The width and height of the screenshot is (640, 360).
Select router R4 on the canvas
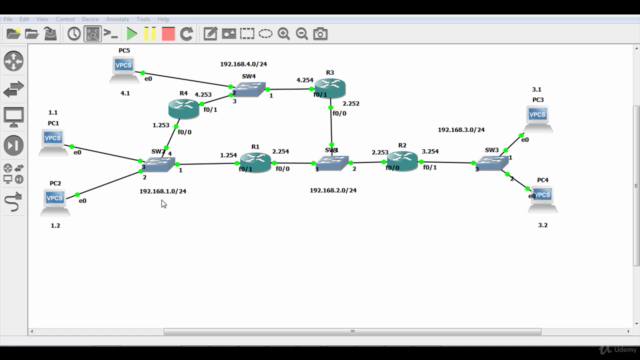184,108
